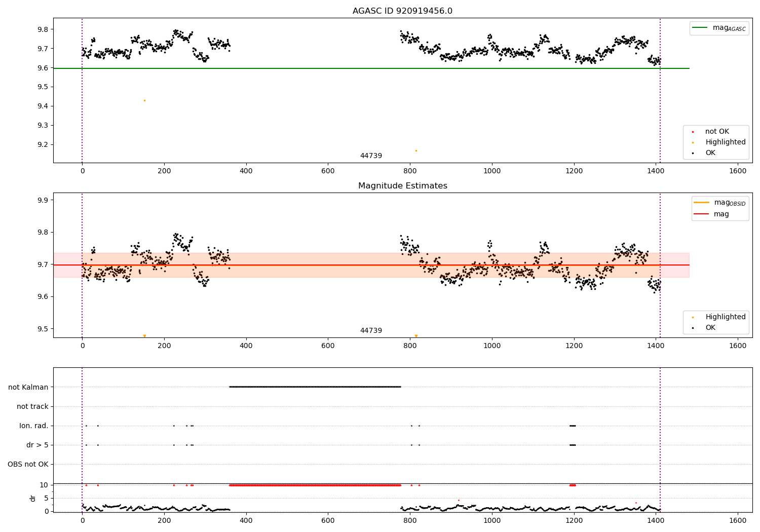Click the 9.3 y-axis tick label in top panel

43,125
